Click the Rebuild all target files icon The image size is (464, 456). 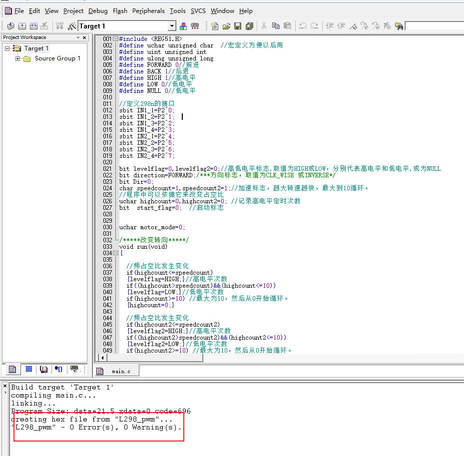[34, 26]
